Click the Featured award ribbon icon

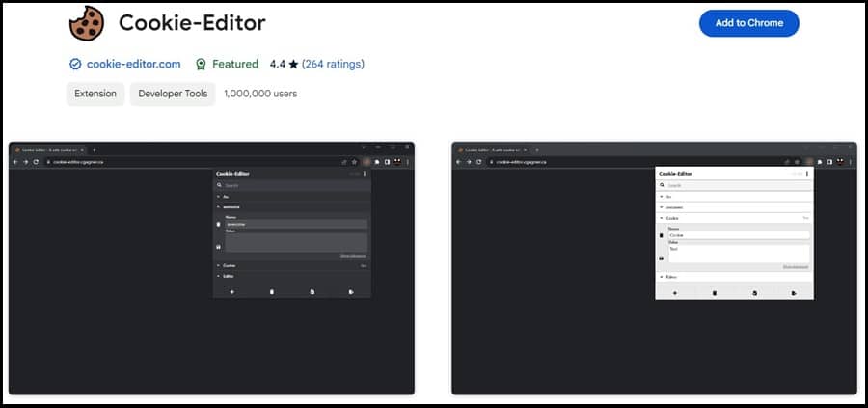click(x=201, y=65)
